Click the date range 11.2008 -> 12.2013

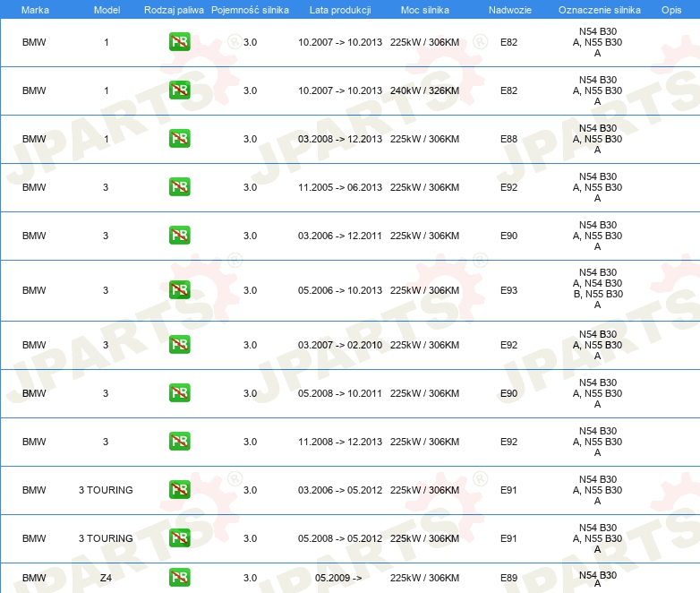340,442
